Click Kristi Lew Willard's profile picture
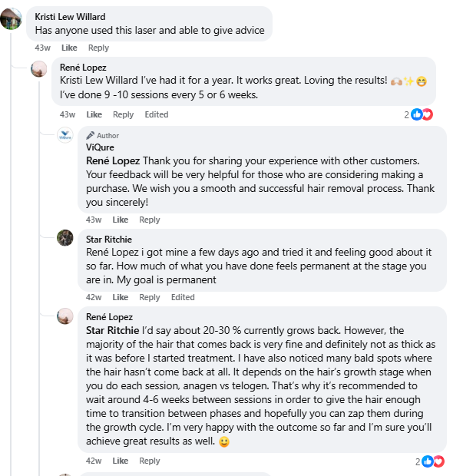Image resolution: width=463 pixels, height=476 pixels. coord(11,18)
